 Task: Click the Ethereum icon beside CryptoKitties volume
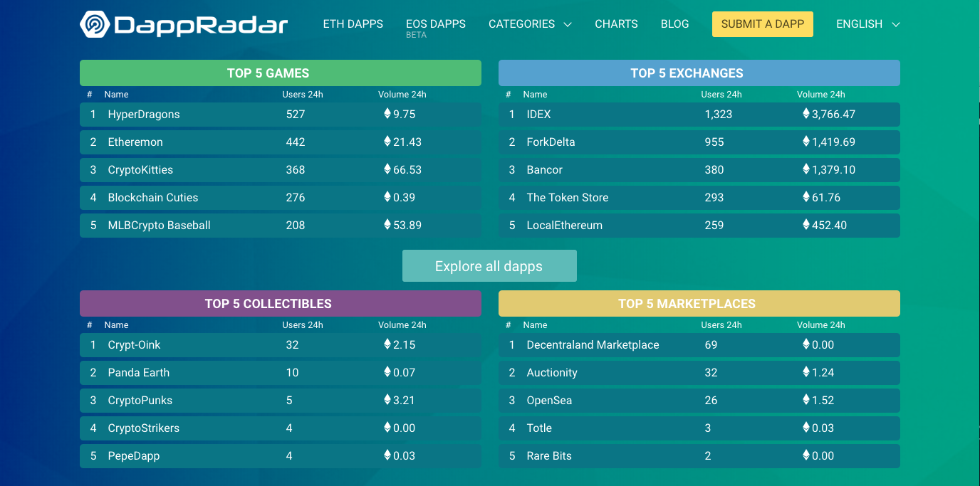coord(387,169)
